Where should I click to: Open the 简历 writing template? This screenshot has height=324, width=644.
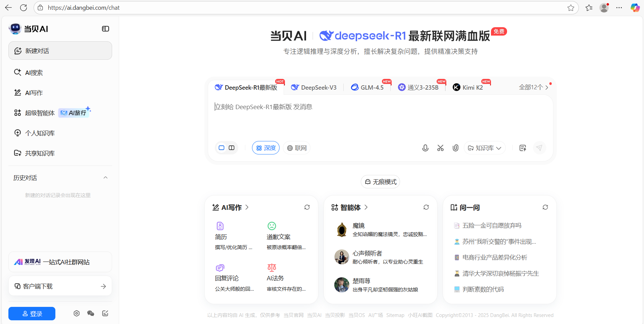point(234,236)
